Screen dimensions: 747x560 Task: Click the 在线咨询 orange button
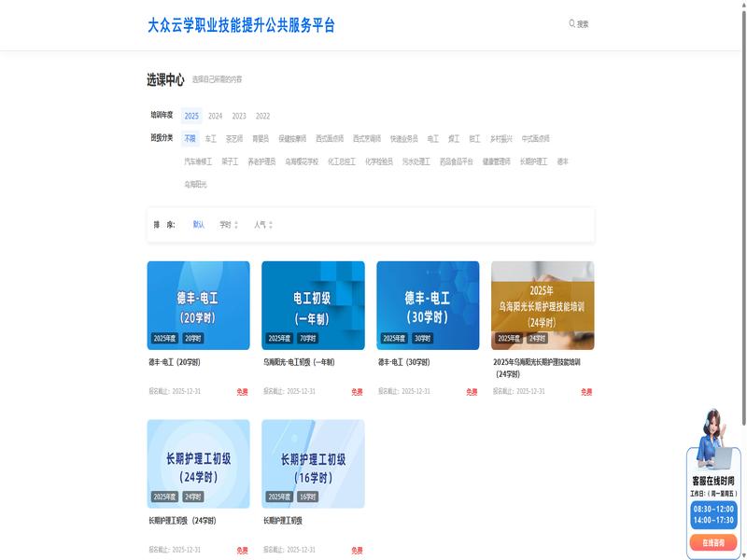[x=713, y=542]
